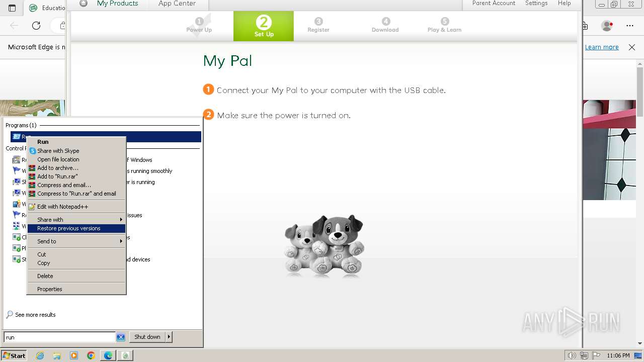Open Edge Settings and more menu
This screenshot has height=362, width=644.
[630, 26]
